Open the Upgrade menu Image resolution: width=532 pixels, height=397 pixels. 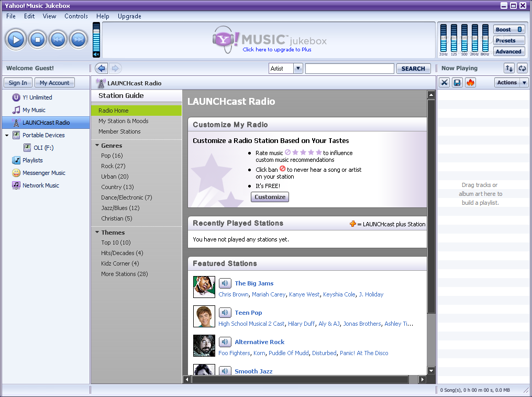pos(129,16)
